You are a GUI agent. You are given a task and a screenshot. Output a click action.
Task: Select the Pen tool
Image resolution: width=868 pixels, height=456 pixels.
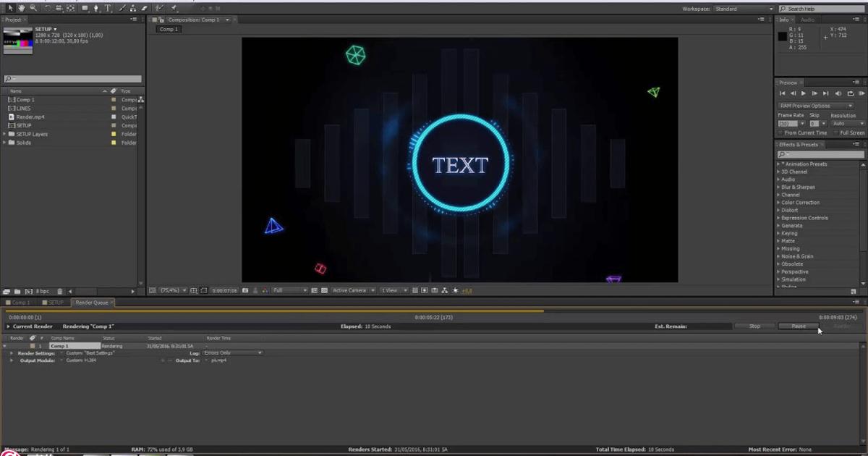click(95, 8)
